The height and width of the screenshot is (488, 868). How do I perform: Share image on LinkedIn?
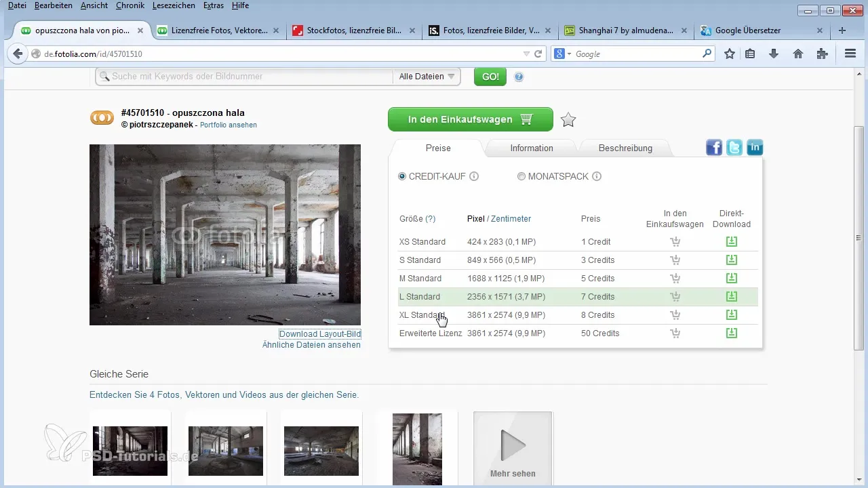(x=755, y=148)
